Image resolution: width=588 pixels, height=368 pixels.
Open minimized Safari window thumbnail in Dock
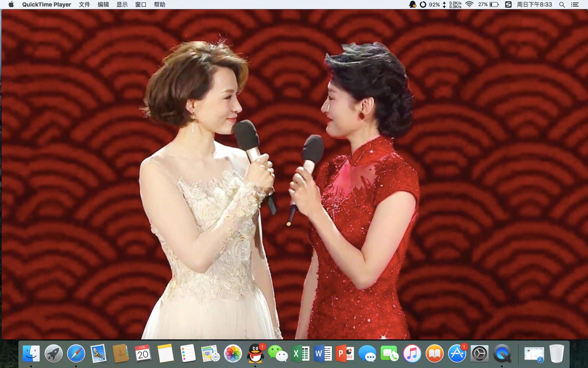point(534,354)
